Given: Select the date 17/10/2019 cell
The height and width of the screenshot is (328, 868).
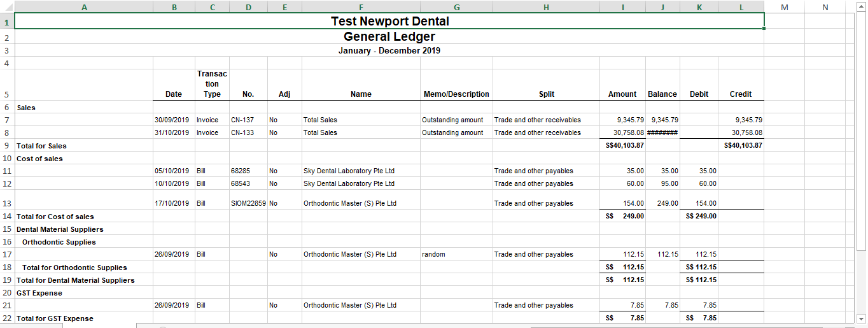Looking at the screenshot, I should [x=174, y=204].
